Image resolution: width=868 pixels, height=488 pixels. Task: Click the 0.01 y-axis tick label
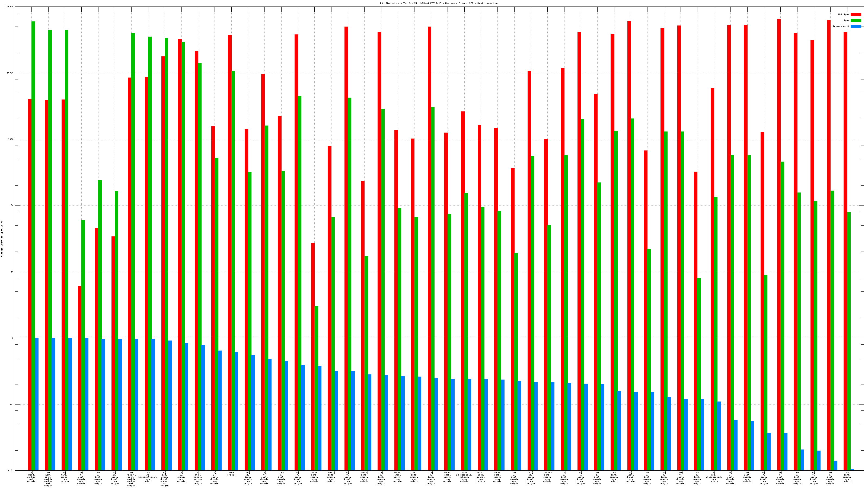(x=11, y=470)
